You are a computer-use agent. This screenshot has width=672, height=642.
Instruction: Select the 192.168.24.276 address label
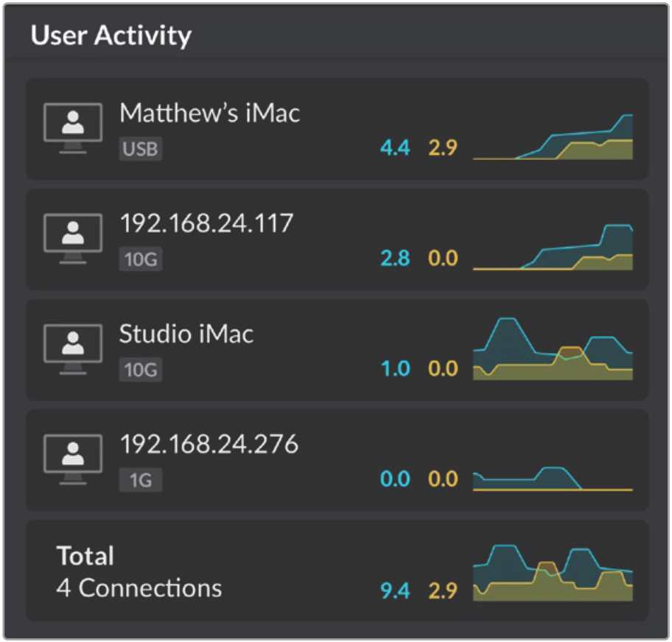click(x=209, y=444)
